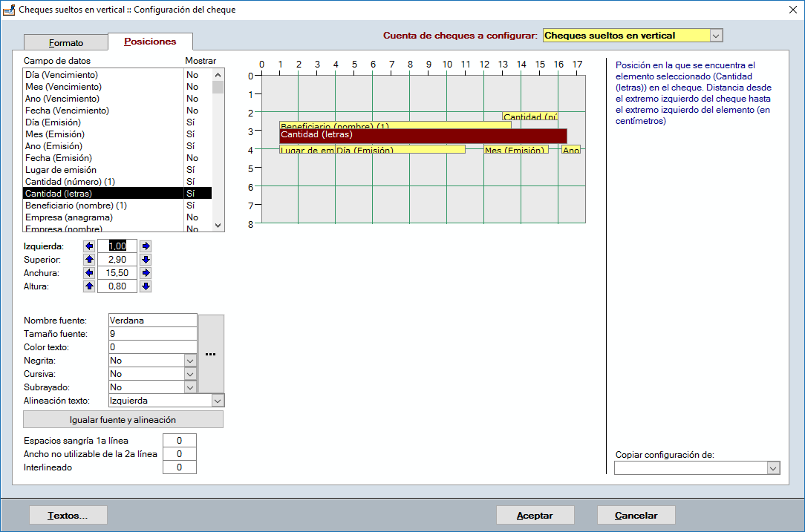Click right arrow to increase Izquierda value
This screenshot has height=532, width=805.
pos(146,246)
